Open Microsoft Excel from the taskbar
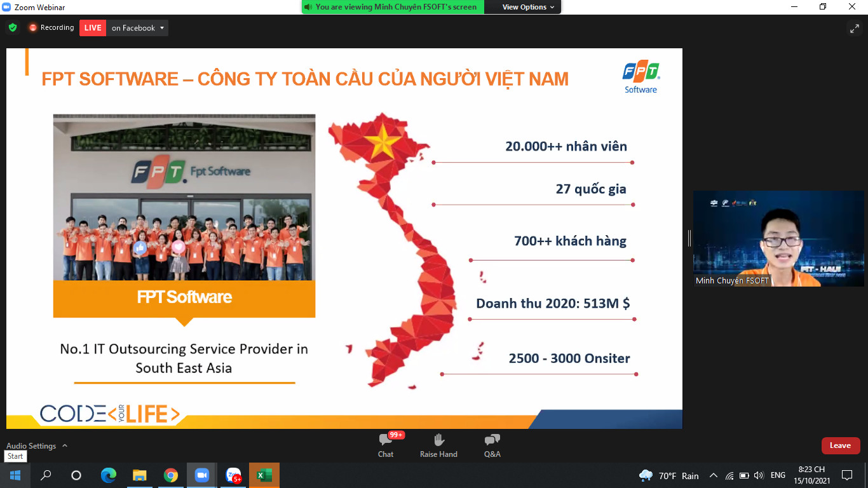This screenshot has width=868, height=488. [264, 475]
